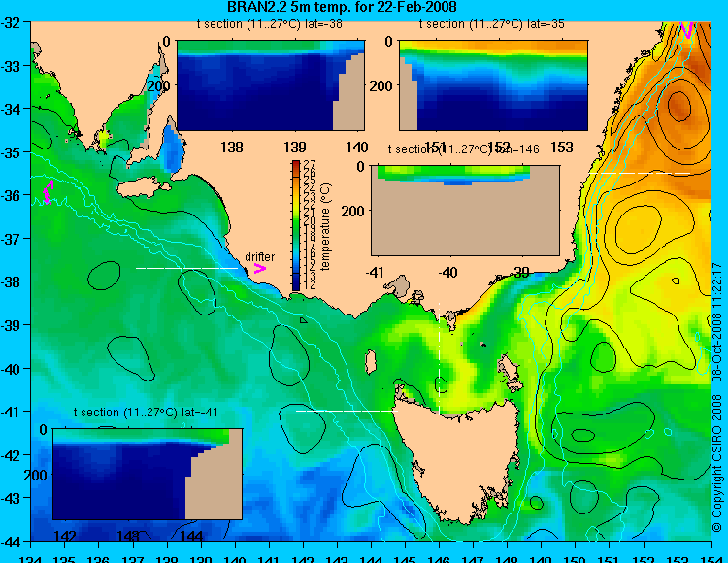Click the "-41" latitude axis label on left axis
The image size is (728, 563).
pyautogui.click(x=11, y=412)
